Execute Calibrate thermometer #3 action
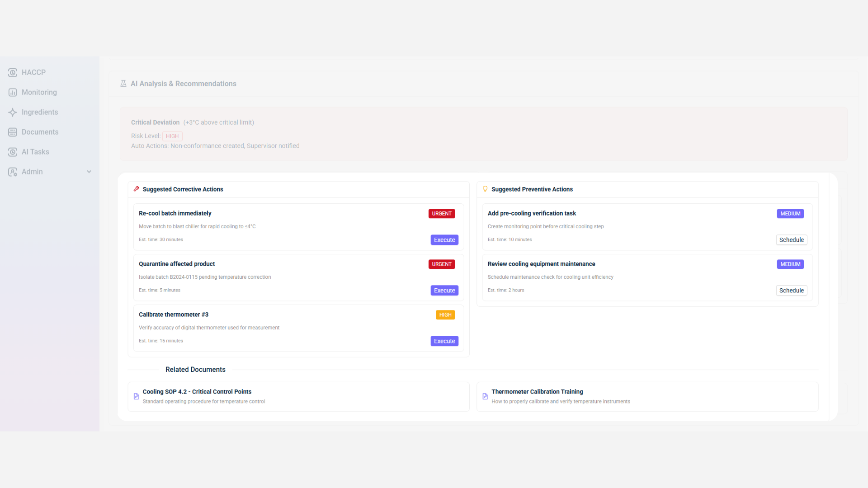 444,341
